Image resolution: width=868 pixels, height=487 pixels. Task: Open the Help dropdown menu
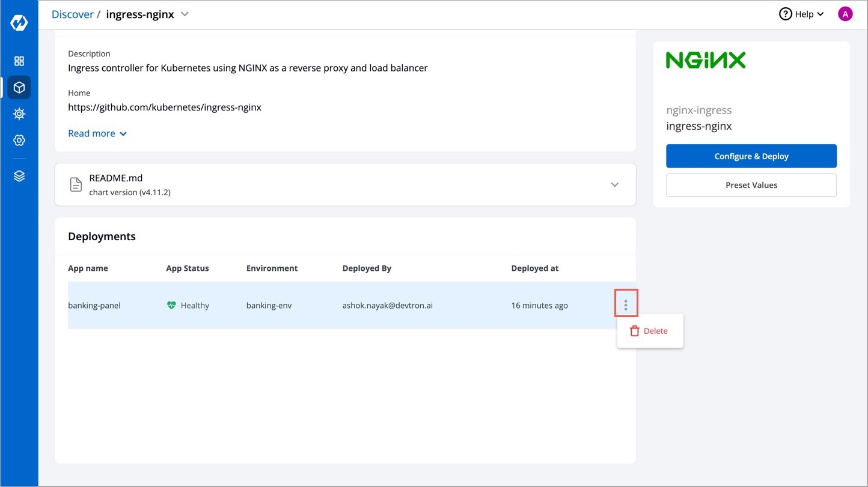click(801, 14)
